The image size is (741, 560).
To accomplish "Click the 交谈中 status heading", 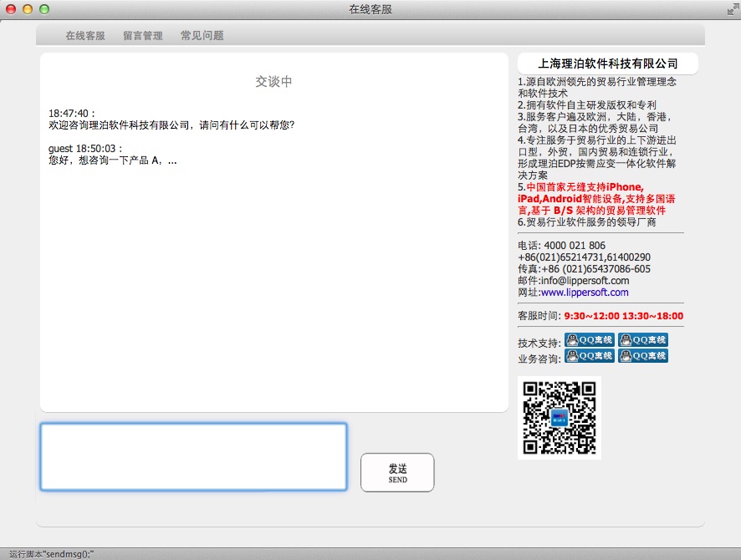I will [x=273, y=82].
